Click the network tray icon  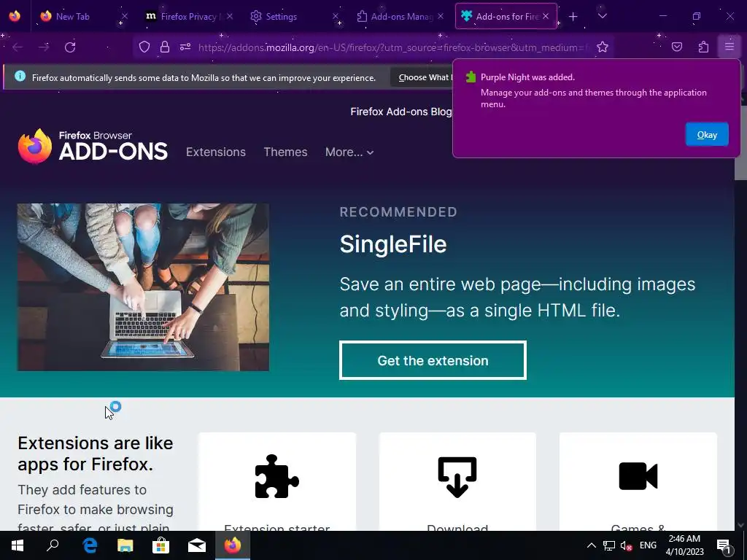(609, 545)
